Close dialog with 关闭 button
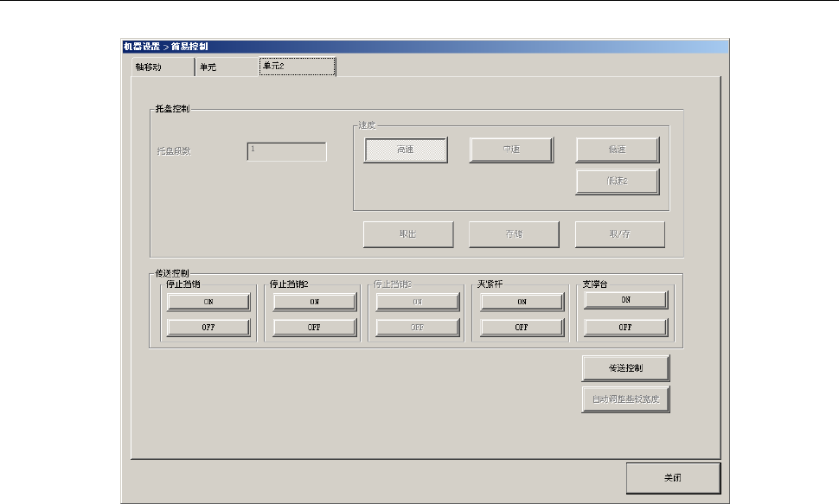839x504 pixels. point(673,477)
